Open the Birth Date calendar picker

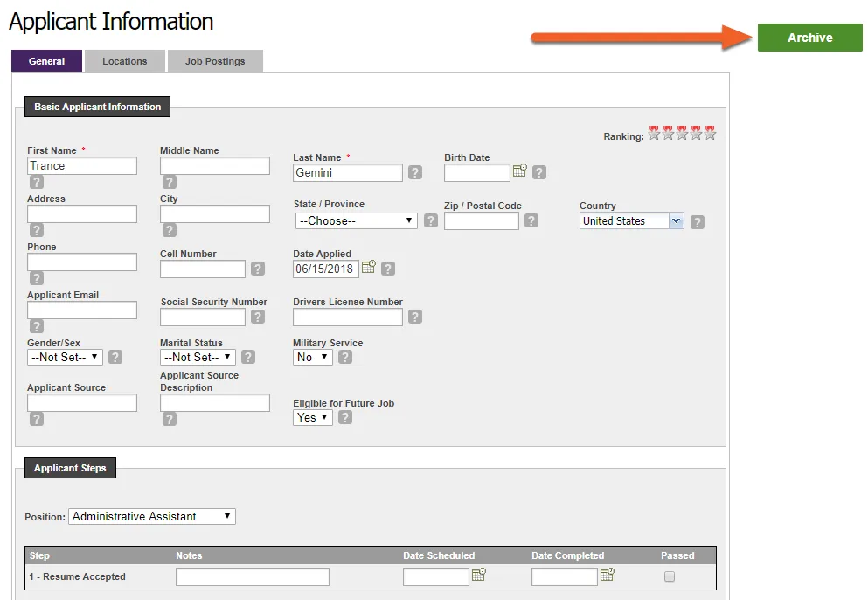click(x=520, y=171)
